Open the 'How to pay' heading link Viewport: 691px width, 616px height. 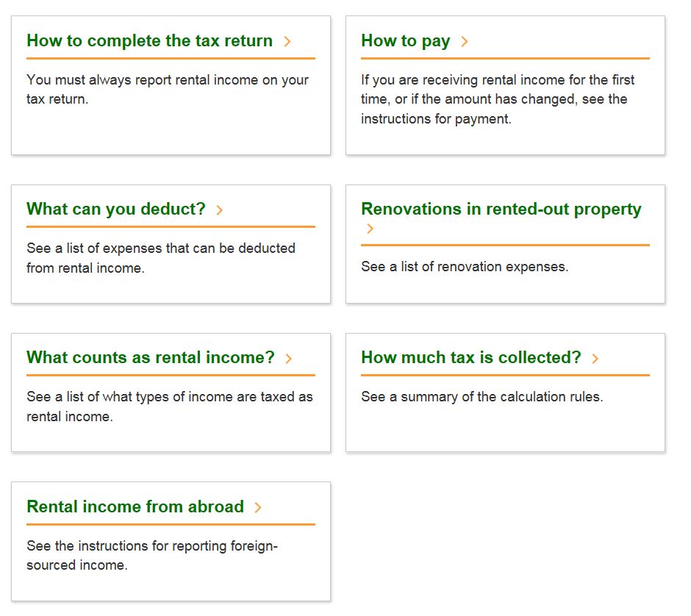pos(405,41)
